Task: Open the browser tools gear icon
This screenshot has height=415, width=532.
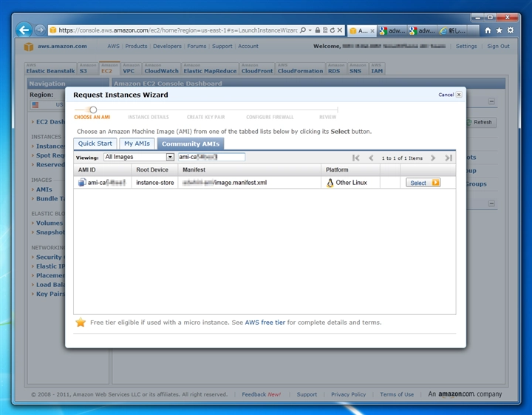Action: click(511, 30)
